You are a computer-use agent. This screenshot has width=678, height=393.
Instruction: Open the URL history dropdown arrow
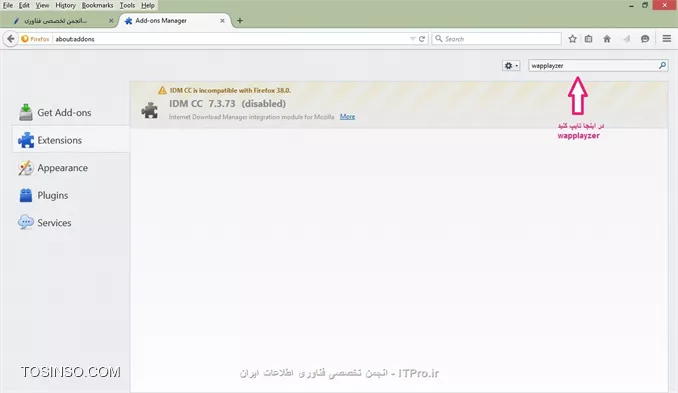413,39
